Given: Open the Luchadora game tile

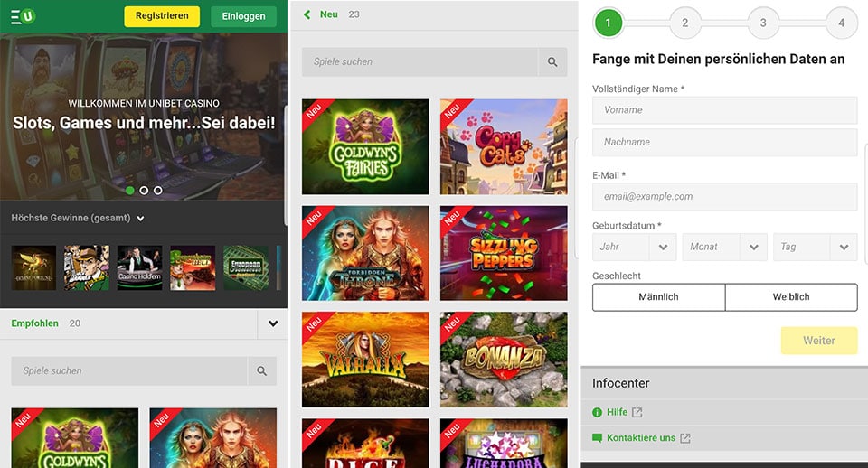Looking at the screenshot, I should [x=504, y=443].
